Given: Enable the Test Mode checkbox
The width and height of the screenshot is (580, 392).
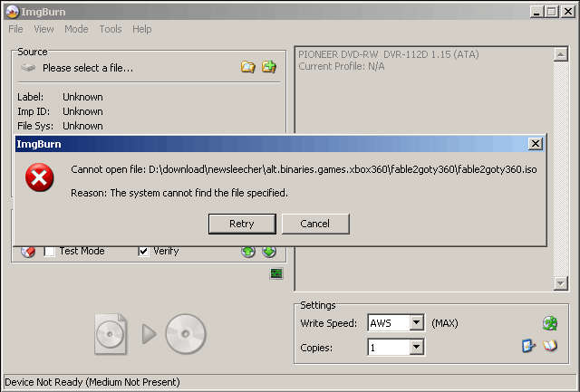Looking at the screenshot, I should tap(49, 252).
